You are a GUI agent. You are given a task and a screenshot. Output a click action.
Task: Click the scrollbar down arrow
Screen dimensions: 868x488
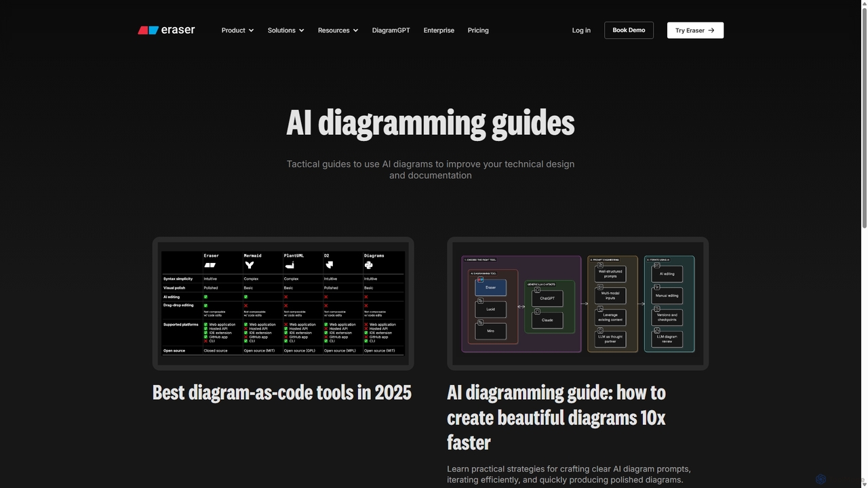click(863, 484)
